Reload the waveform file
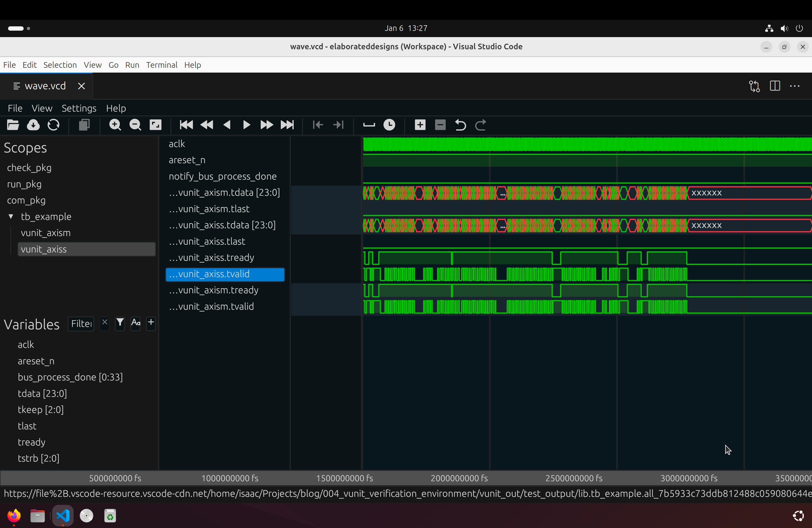 click(x=53, y=125)
